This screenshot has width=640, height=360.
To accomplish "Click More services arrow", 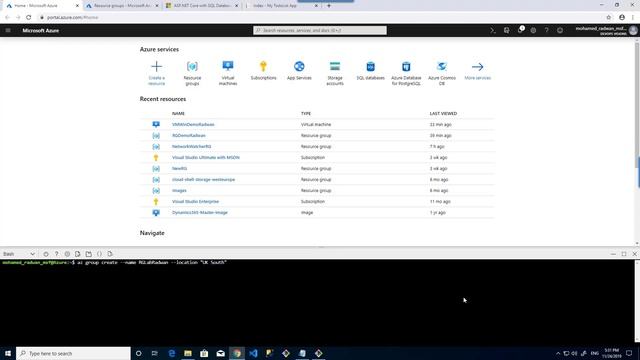I will point(478,70).
